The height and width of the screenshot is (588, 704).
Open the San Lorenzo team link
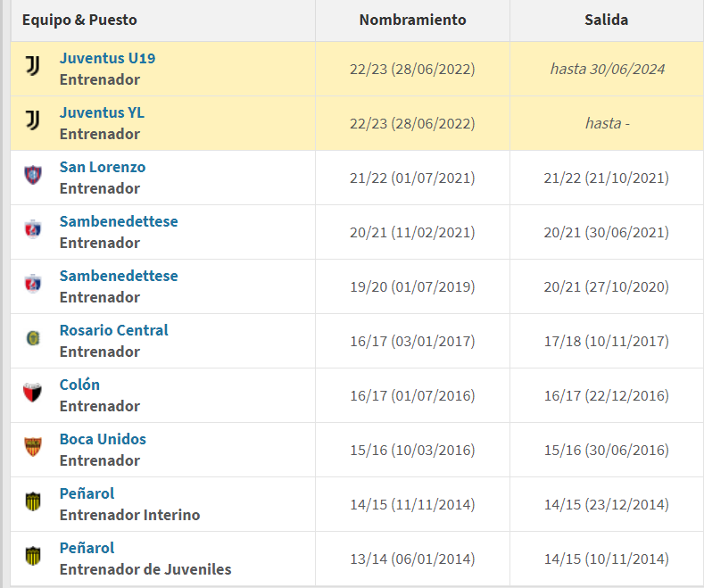coord(103,167)
